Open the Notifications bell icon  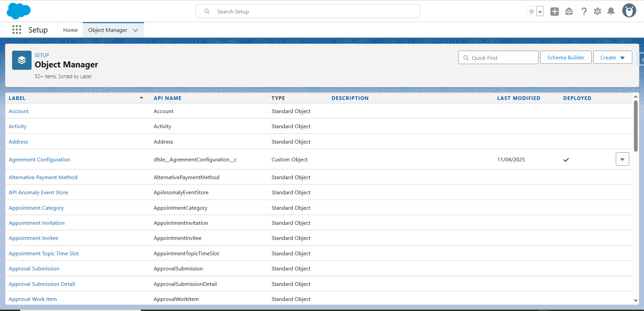[611, 12]
